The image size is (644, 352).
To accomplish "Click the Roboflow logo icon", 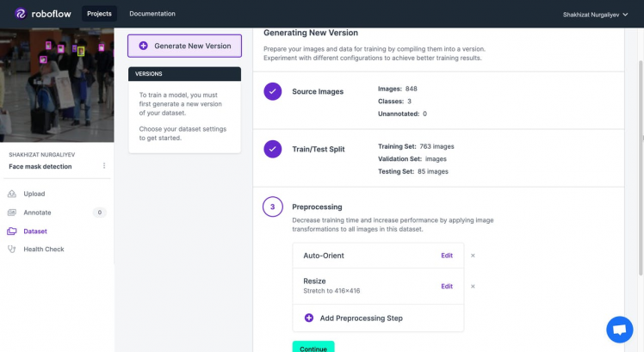I will pos(21,14).
